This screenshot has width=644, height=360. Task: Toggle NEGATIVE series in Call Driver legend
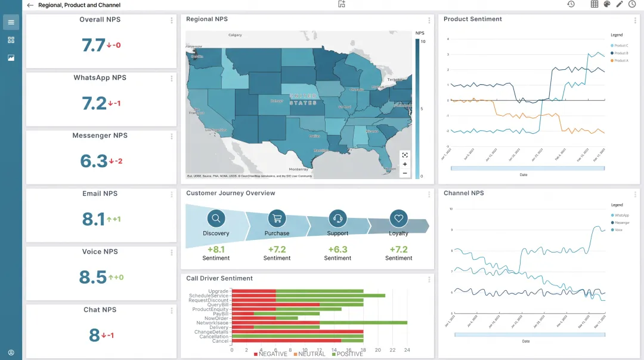[x=271, y=354]
